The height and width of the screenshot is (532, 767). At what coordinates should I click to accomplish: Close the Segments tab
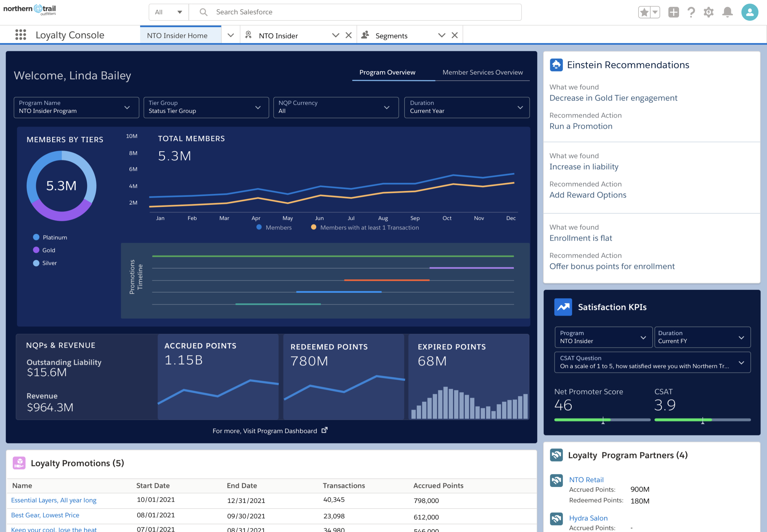click(x=454, y=35)
